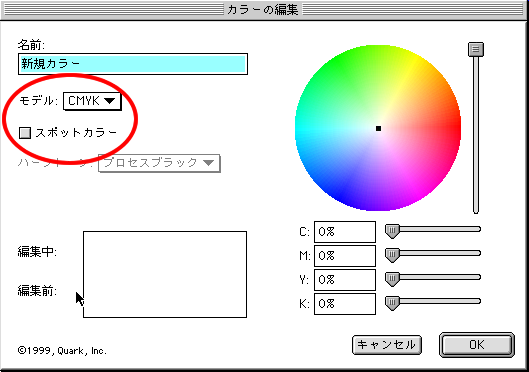Click the M magenta slider handle
The width and height of the screenshot is (529, 372).
pyautogui.click(x=392, y=255)
